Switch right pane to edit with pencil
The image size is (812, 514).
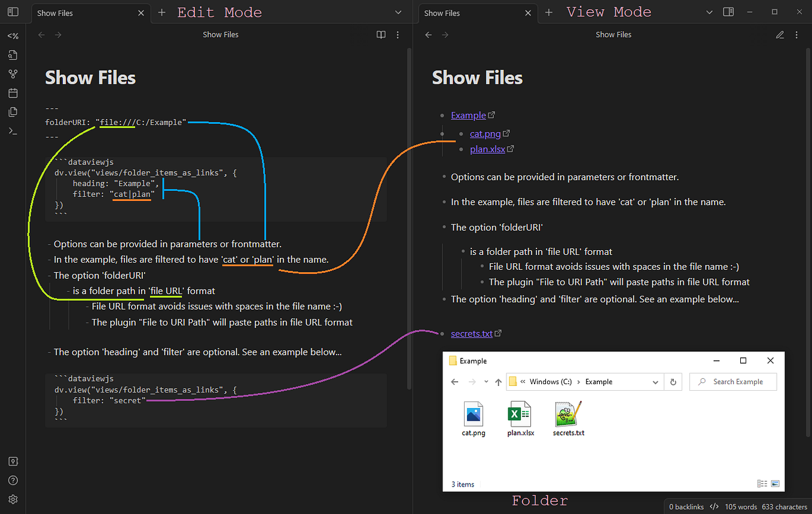[x=780, y=35]
